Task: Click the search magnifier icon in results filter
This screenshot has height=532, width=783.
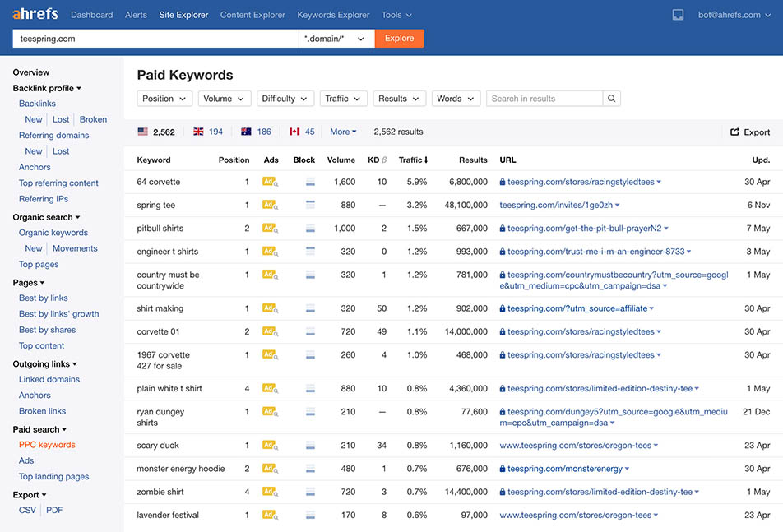Action: pyautogui.click(x=611, y=99)
